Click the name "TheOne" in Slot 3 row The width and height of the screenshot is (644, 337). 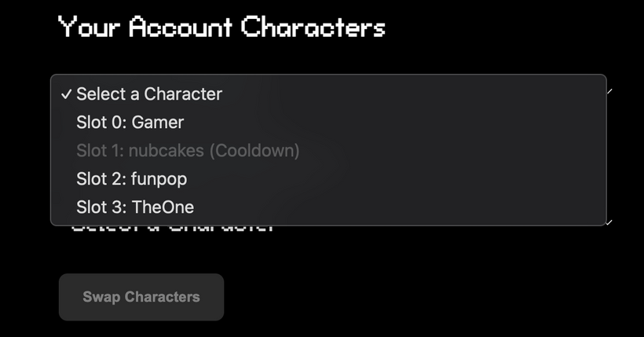163,207
